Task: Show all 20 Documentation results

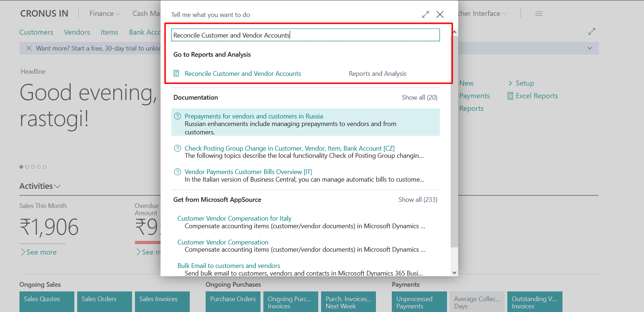Action: click(420, 97)
